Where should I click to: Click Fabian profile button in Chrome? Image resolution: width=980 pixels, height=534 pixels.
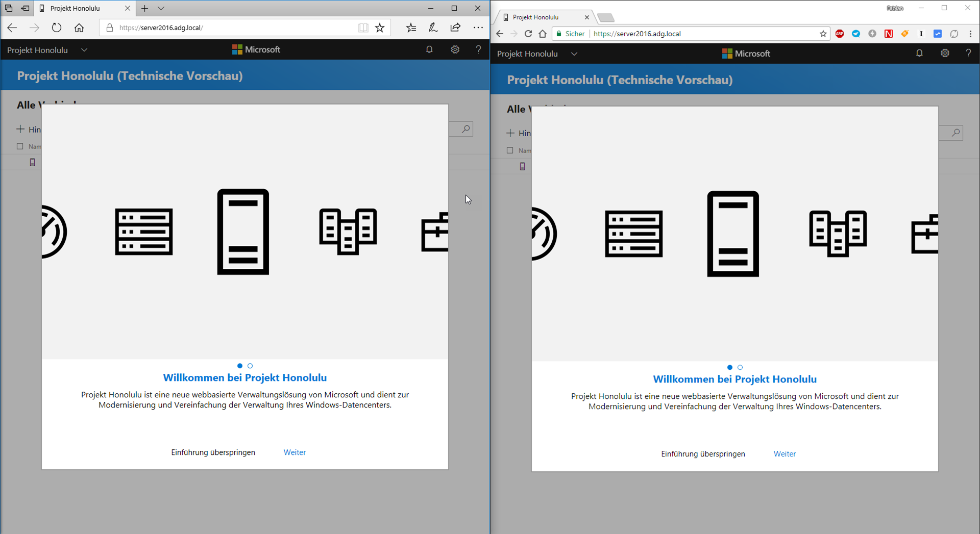coord(895,8)
